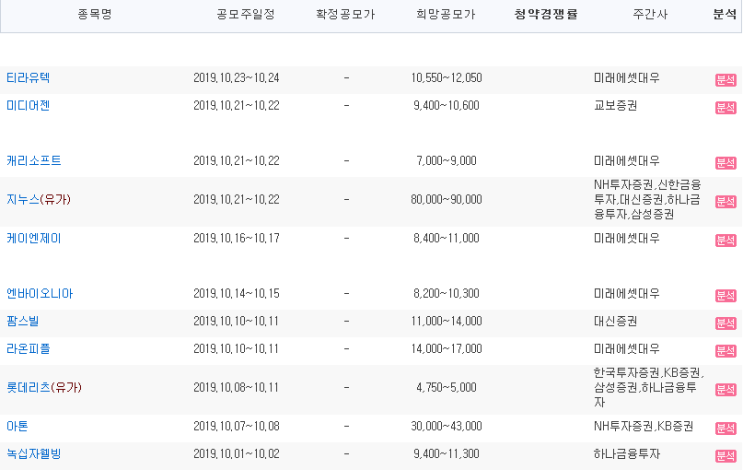Click the 확정공모가 column header
Viewport: 743px width, 470px height.
[x=345, y=14]
